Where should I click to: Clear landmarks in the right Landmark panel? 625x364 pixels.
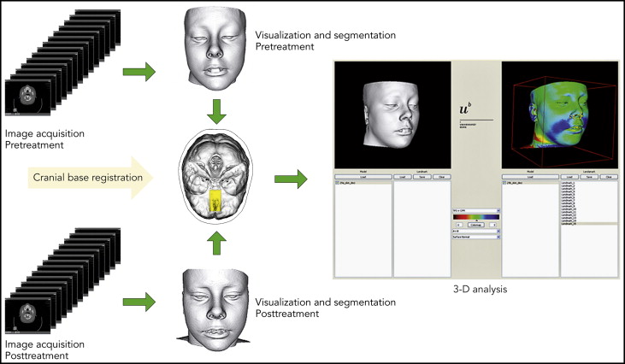point(606,176)
